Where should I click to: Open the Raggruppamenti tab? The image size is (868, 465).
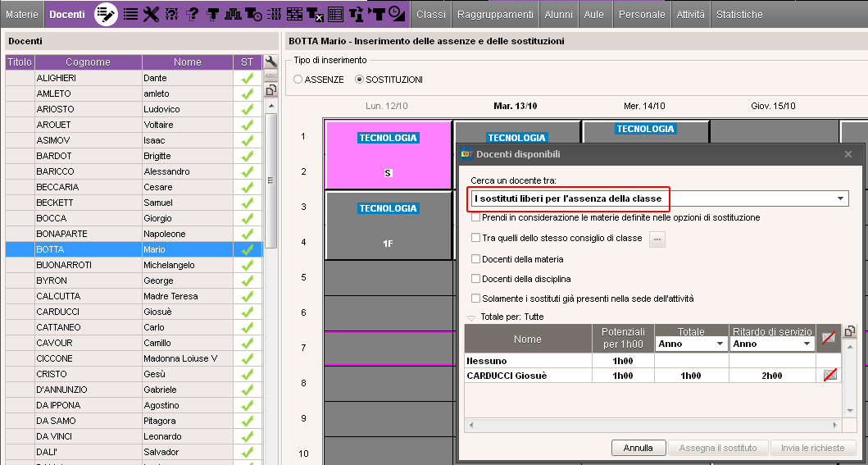pos(495,15)
